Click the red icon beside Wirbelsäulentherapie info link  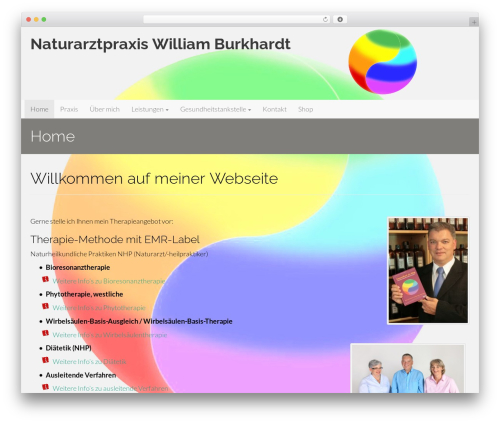tap(45, 333)
